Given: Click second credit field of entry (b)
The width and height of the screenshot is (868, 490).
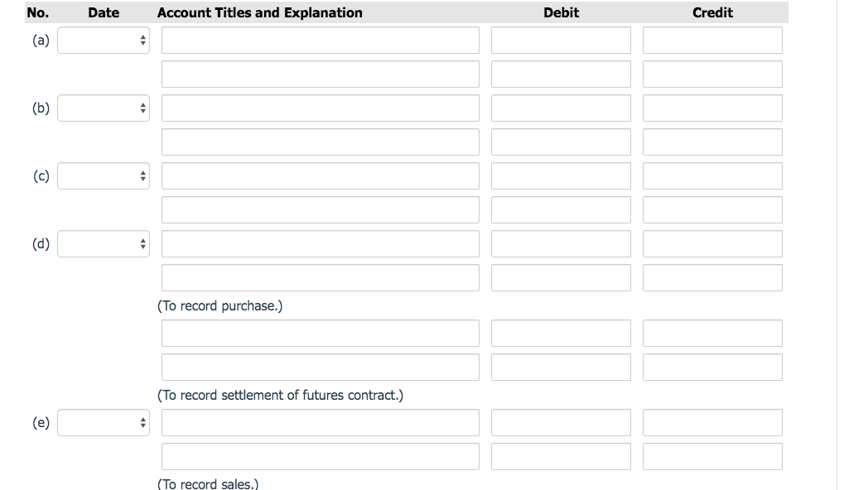Looking at the screenshot, I should coord(712,142).
